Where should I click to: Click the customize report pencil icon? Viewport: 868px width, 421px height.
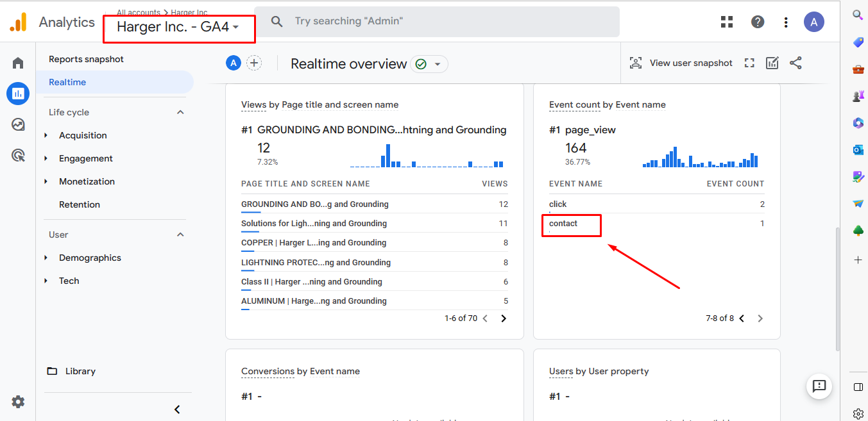[772, 63]
